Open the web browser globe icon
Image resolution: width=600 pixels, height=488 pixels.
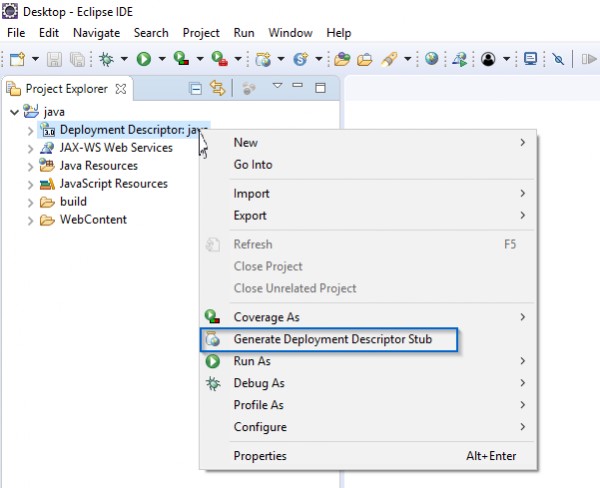[x=432, y=59]
